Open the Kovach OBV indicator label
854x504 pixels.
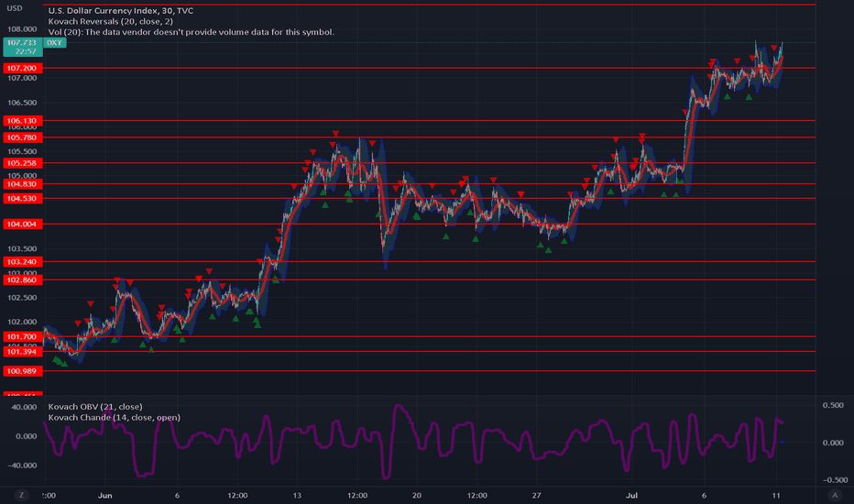[x=95, y=407]
